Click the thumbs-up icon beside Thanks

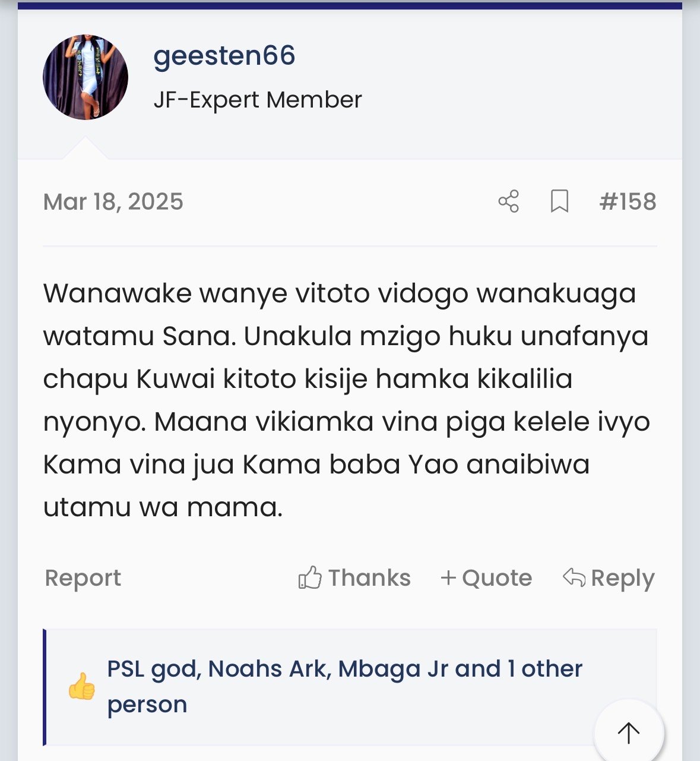(310, 577)
